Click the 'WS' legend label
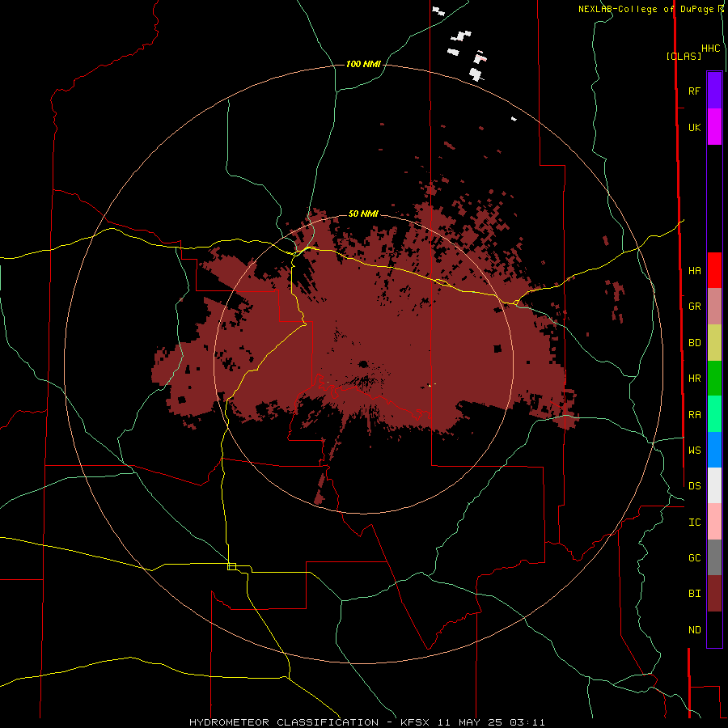The width and height of the screenshot is (728, 728). pos(694,450)
